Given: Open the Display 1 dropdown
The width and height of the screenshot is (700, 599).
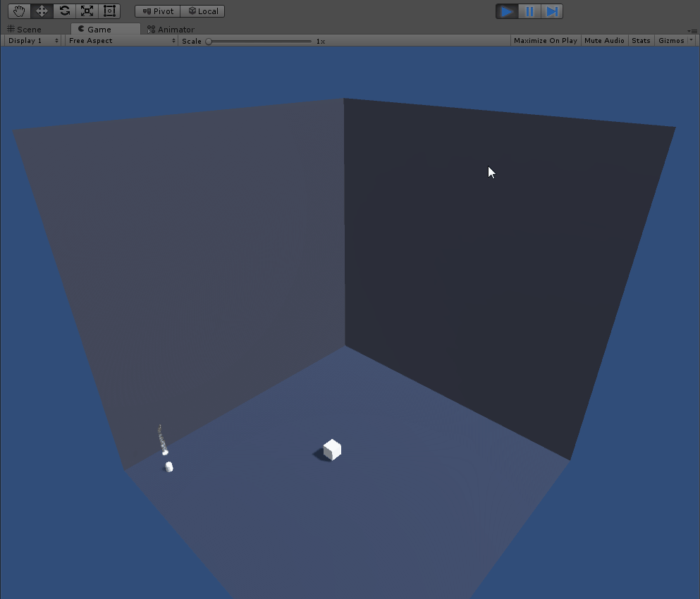Looking at the screenshot, I should [x=33, y=41].
